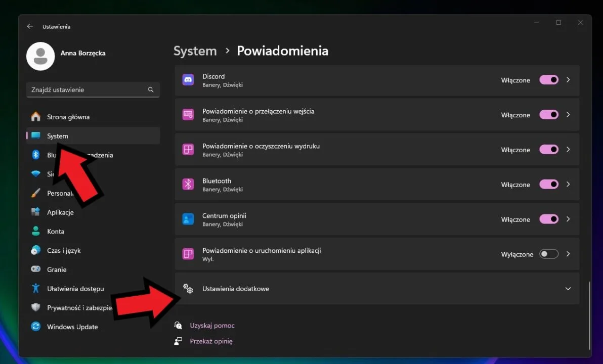
Task: Select System in sidebar
Action: click(x=93, y=135)
